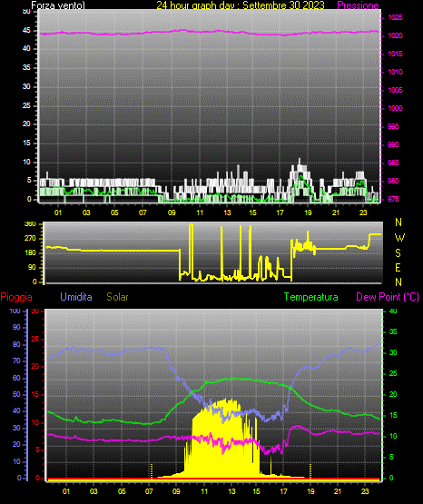Select the Umidita legend label

tap(76, 297)
